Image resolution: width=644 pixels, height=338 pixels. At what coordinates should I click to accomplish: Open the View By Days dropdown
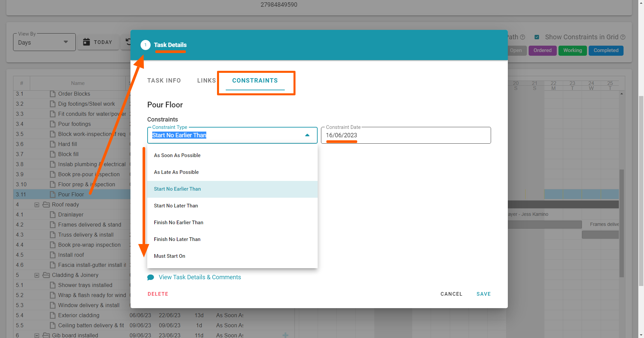(x=44, y=42)
